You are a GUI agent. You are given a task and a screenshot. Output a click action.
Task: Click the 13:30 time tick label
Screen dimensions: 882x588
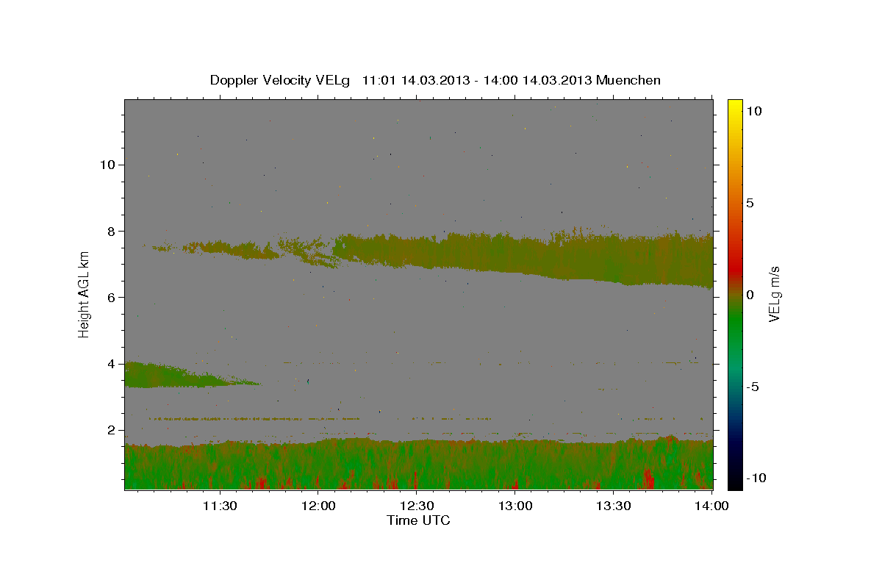pos(613,506)
